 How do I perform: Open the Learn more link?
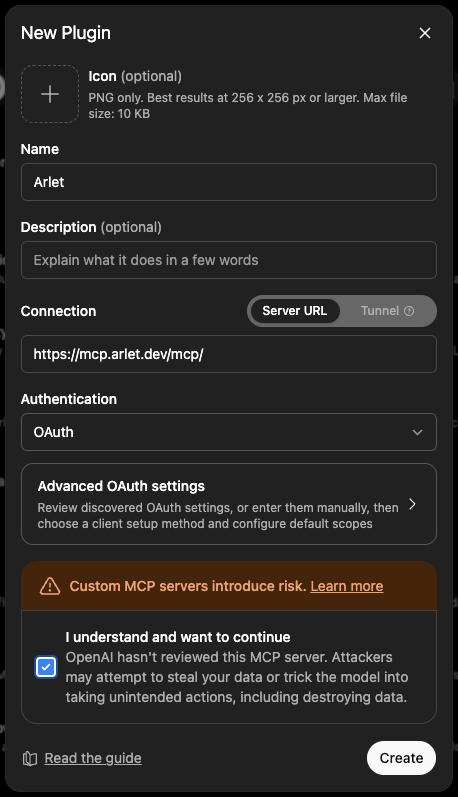[347, 586]
